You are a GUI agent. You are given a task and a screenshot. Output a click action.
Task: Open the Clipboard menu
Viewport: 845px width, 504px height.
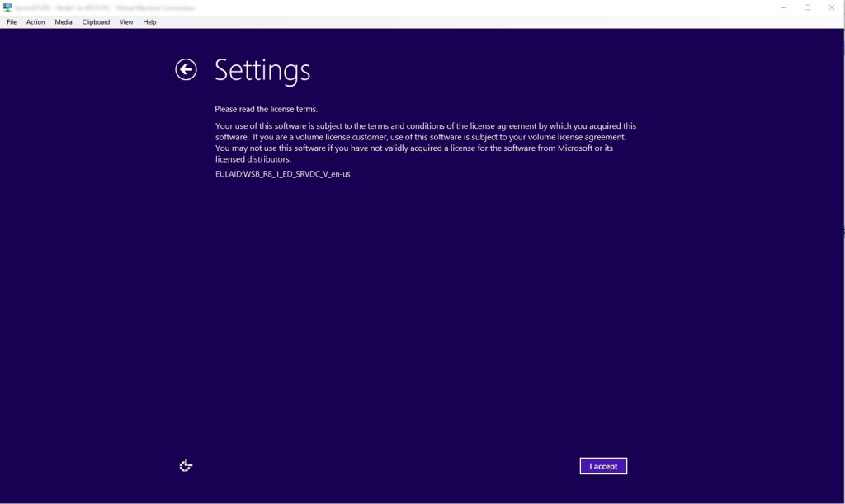(x=95, y=21)
